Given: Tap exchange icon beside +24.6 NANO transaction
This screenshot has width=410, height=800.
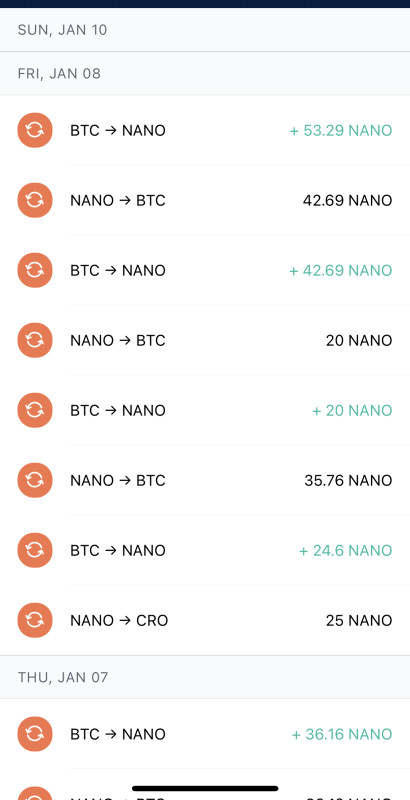Looking at the screenshot, I should (x=35, y=550).
